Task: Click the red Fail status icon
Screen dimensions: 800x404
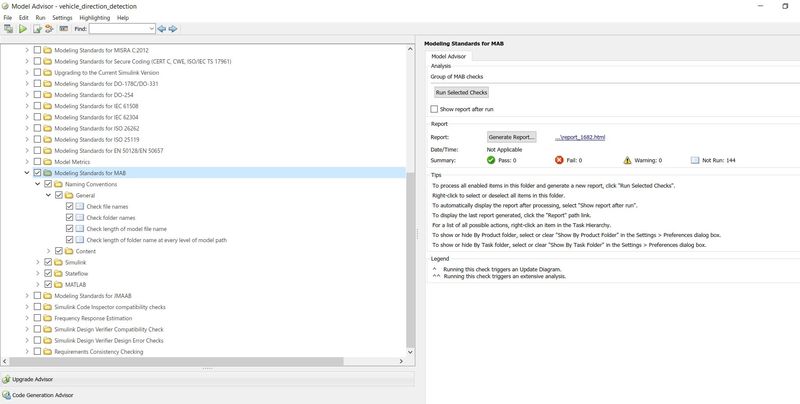Action: (x=559, y=160)
